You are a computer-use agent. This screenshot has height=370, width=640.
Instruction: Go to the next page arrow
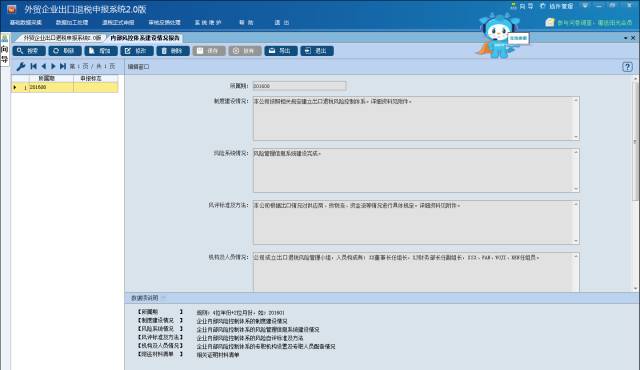[53, 66]
